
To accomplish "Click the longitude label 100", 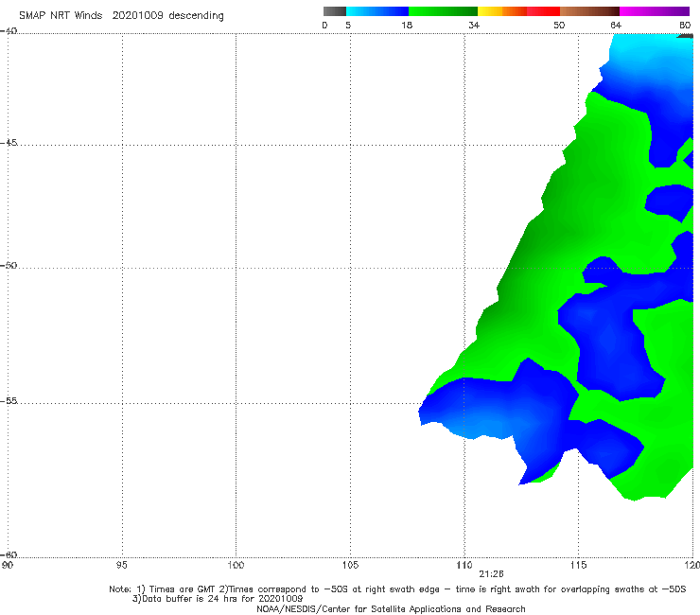I will click(x=236, y=566).
